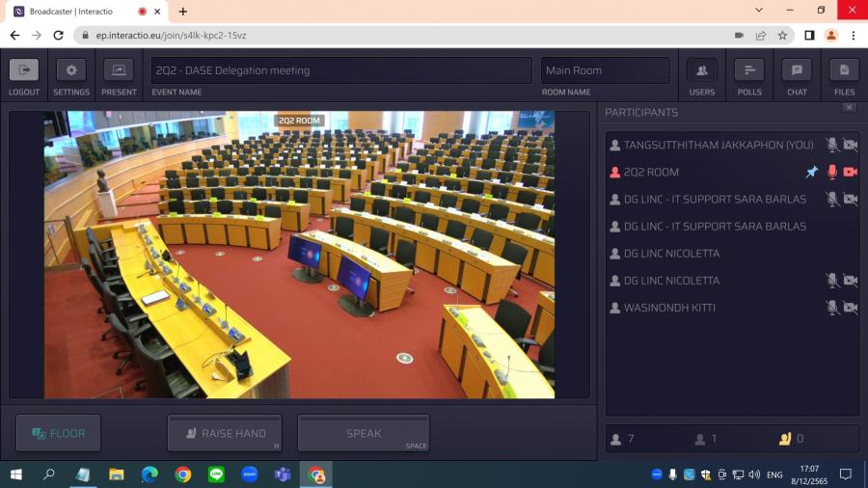Screen dimensions: 868x488
Task: Open the Files panel
Action: (x=844, y=70)
